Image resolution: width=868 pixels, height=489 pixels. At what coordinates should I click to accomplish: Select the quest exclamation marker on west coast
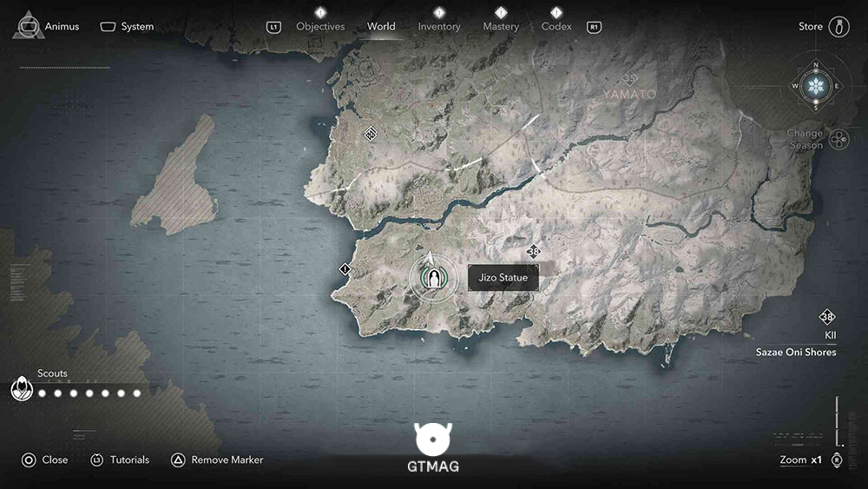coord(345,269)
